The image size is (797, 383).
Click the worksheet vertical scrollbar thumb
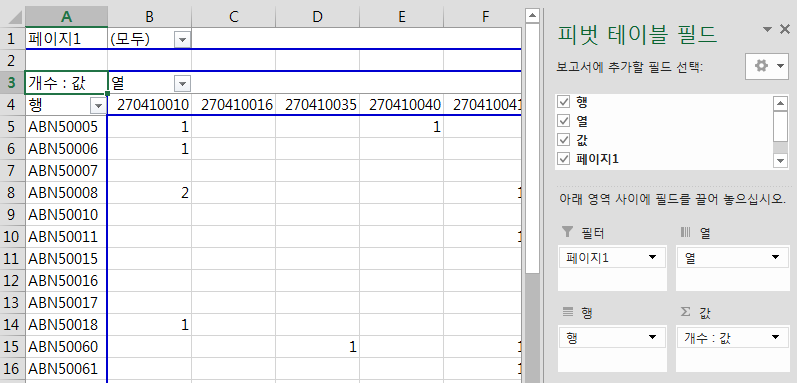pos(532,147)
